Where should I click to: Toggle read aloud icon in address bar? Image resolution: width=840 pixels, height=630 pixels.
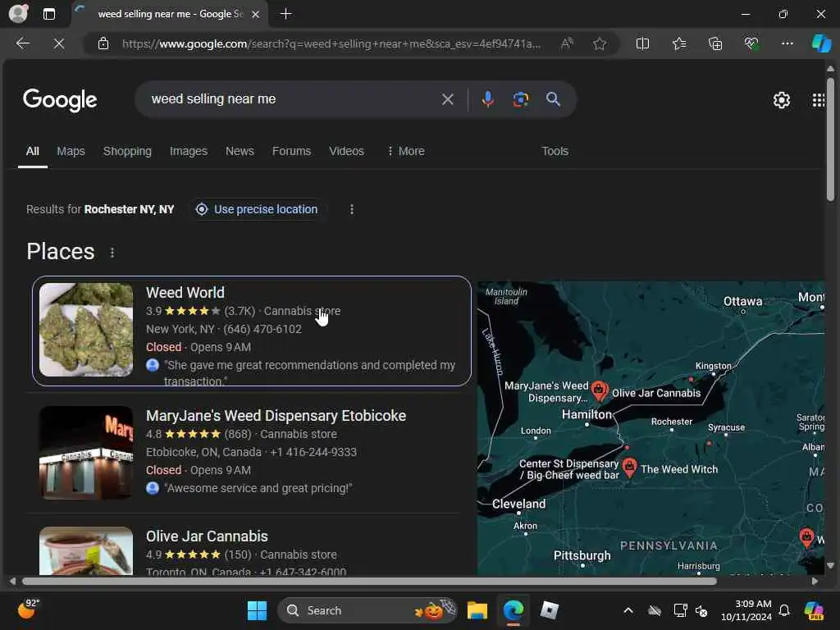[x=567, y=43]
